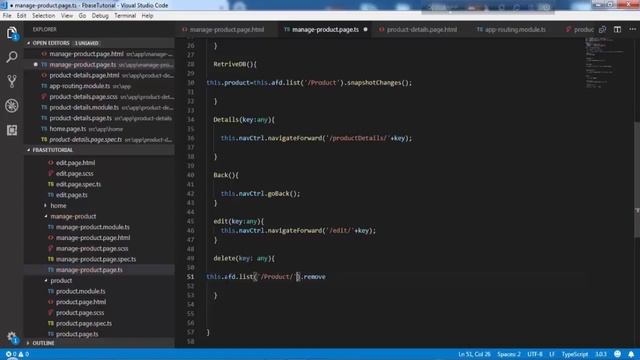The image size is (640, 360).
Task: Open home.page.ts in Open Editors
Action: 100,129
